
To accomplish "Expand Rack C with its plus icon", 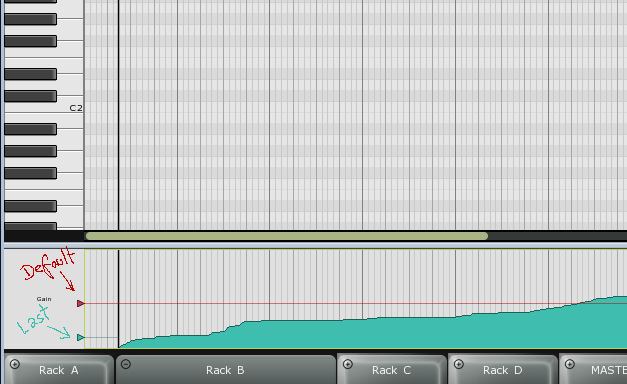I will point(347,364).
